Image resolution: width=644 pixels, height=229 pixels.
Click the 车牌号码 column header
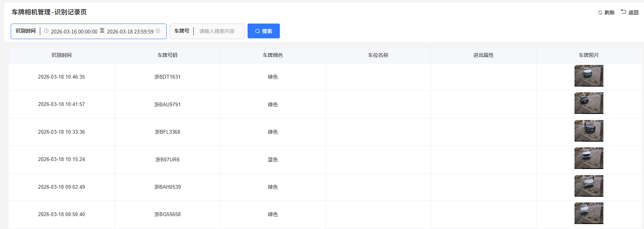pos(167,55)
